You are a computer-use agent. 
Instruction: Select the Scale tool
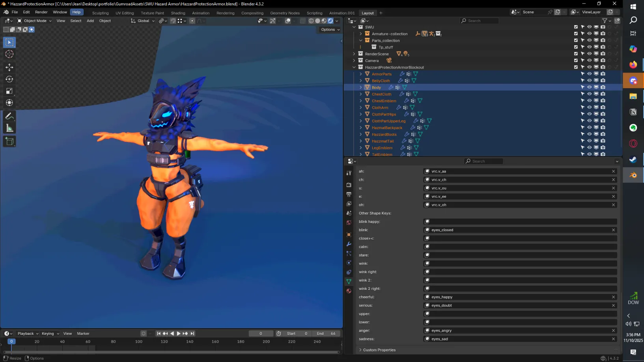tap(9, 91)
